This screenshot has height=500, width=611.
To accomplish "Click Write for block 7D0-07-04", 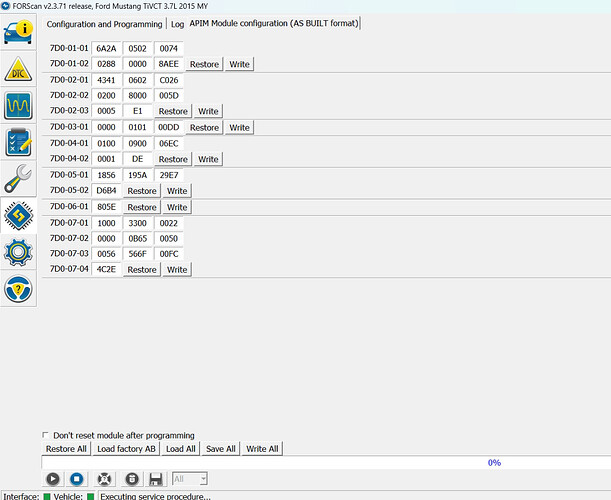I will point(177,270).
